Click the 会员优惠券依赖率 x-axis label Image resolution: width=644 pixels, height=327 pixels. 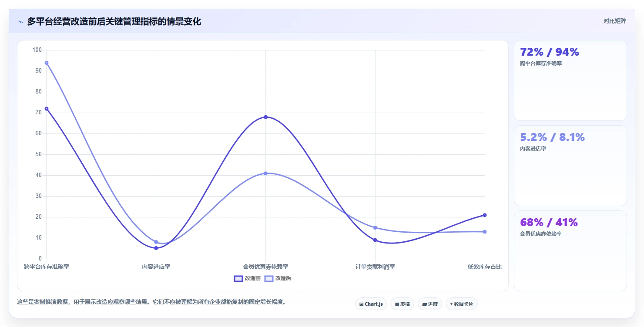pyautogui.click(x=265, y=267)
